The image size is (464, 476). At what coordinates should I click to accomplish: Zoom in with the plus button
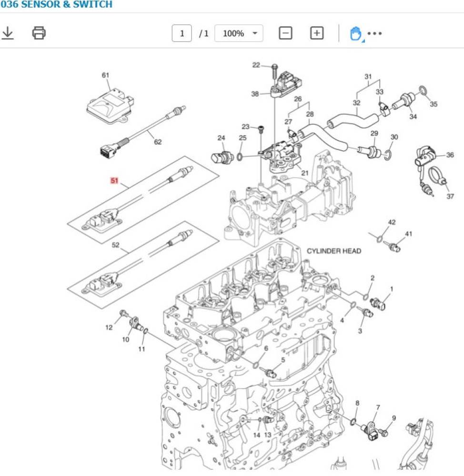(x=317, y=33)
